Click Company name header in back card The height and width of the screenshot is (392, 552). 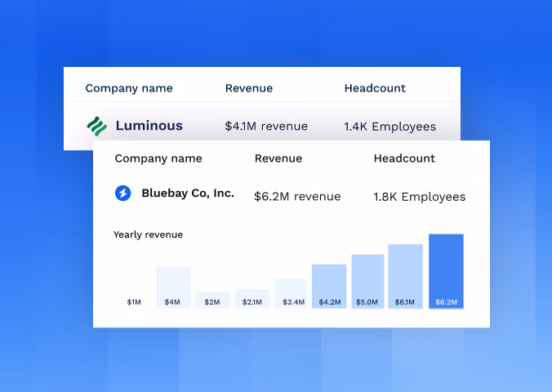coord(129,88)
